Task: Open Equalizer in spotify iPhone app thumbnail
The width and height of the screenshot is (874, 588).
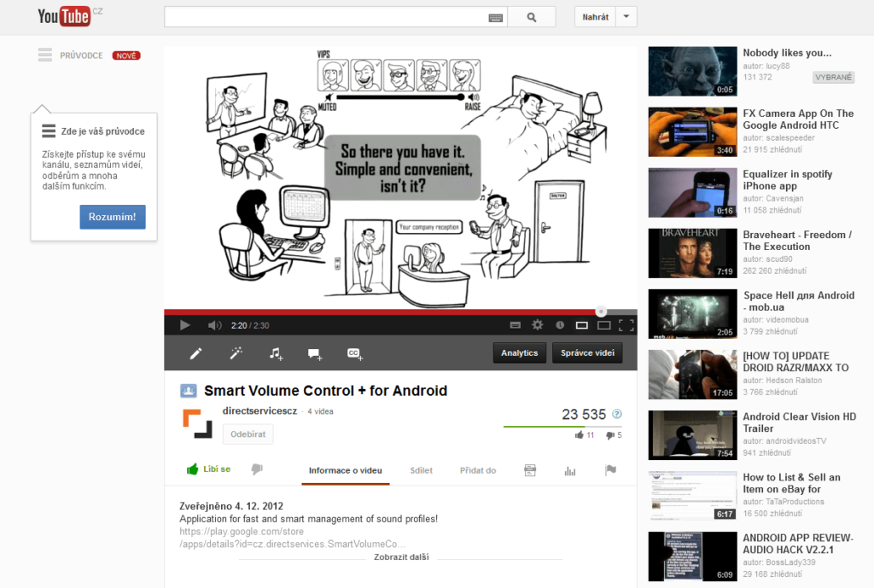Action: pyautogui.click(x=693, y=193)
